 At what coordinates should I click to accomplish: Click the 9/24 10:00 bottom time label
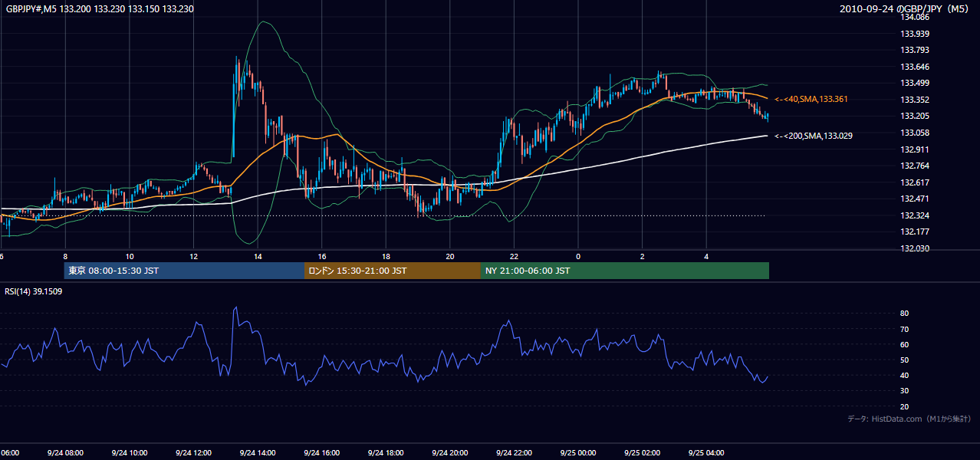coord(129,452)
